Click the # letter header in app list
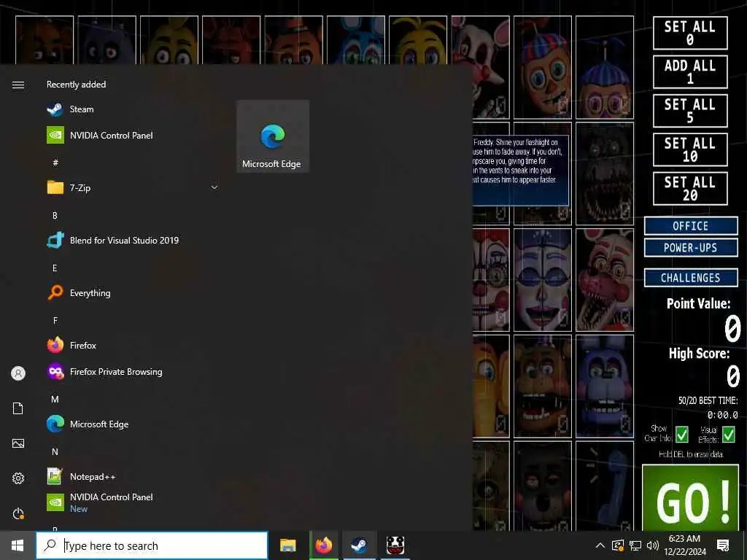Image resolution: width=747 pixels, height=560 pixels. point(55,163)
